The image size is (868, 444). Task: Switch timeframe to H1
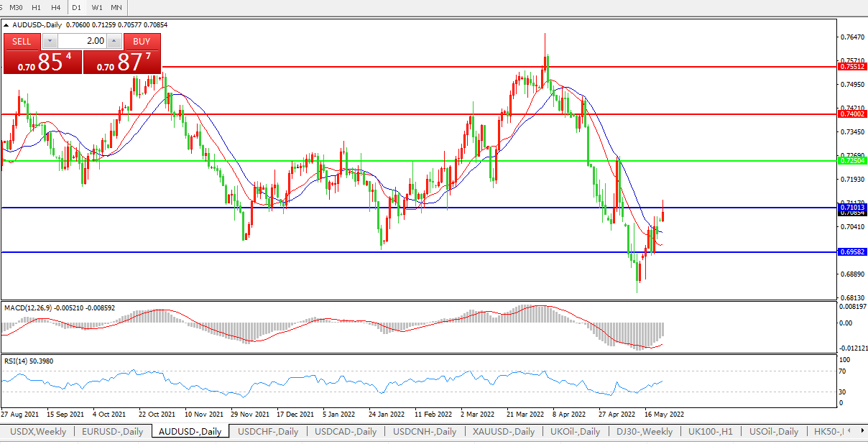pyautogui.click(x=36, y=7)
